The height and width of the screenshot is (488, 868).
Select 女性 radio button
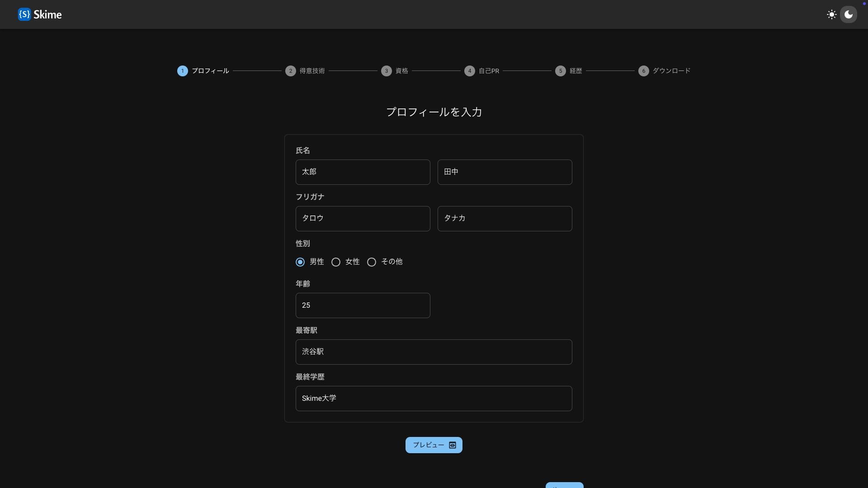tap(336, 262)
